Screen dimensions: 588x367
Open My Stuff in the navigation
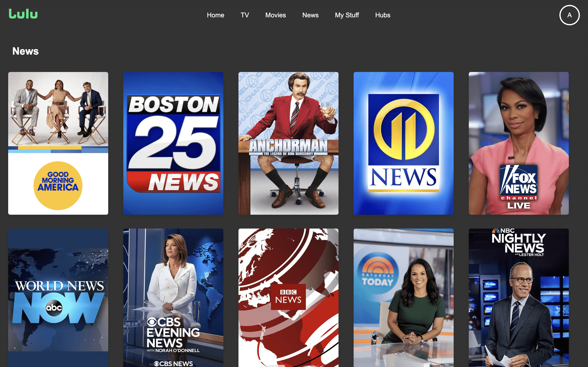(346, 15)
